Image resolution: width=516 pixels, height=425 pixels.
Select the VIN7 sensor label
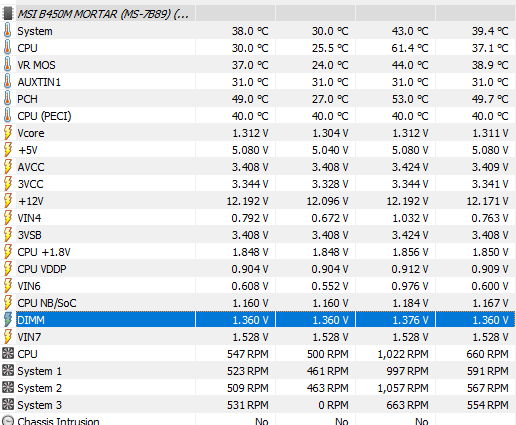click(x=29, y=337)
